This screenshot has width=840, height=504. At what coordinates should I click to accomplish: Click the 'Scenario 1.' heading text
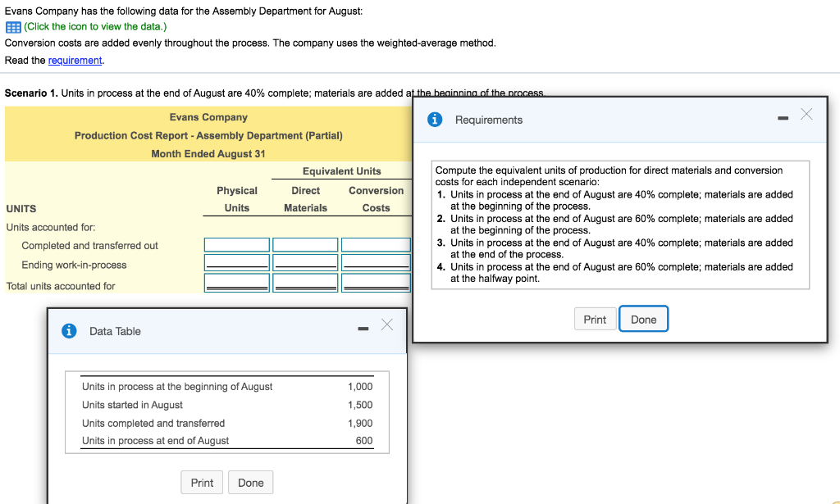(x=31, y=93)
